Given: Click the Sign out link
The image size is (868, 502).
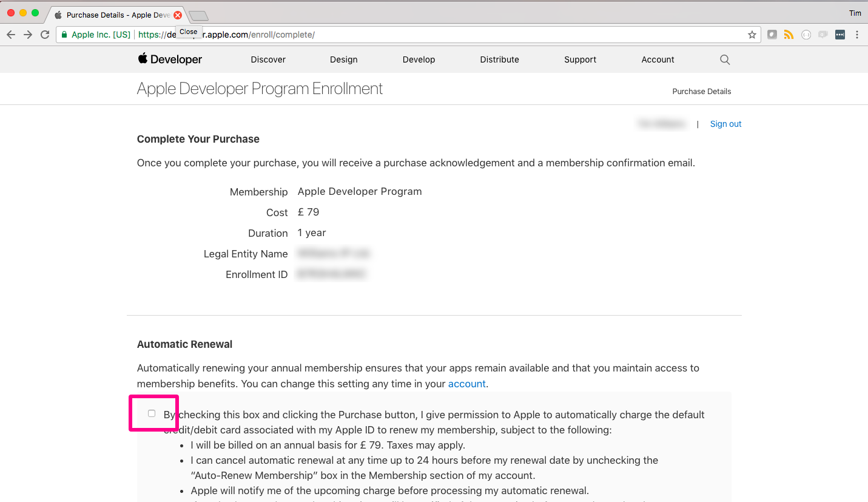Looking at the screenshot, I should click(725, 124).
